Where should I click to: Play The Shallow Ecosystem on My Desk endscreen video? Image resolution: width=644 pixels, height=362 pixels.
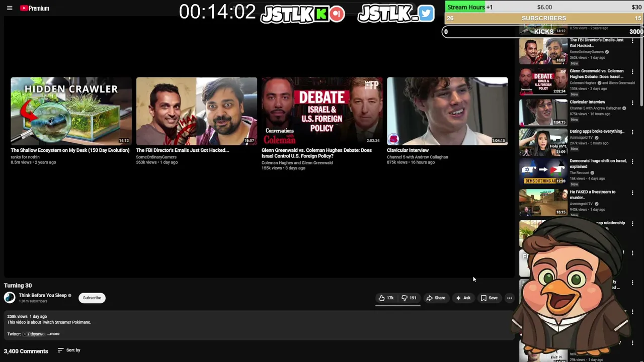tap(71, 111)
